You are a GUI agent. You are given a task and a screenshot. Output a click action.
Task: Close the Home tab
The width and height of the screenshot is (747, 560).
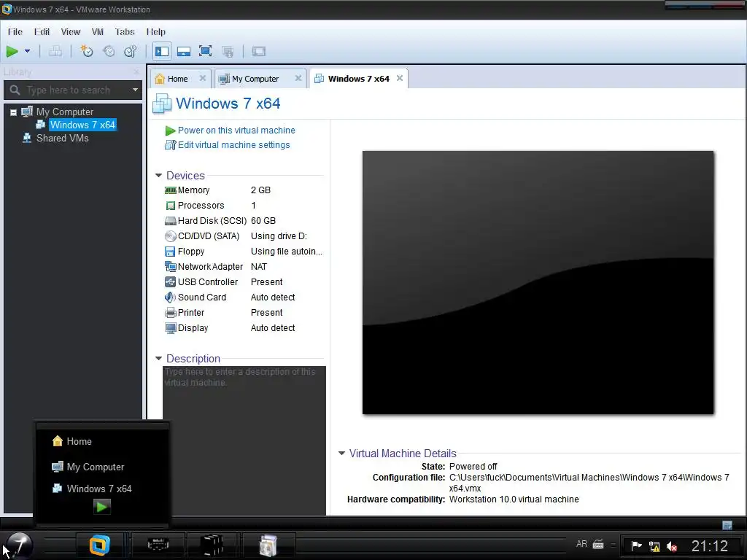(x=203, y=78)
